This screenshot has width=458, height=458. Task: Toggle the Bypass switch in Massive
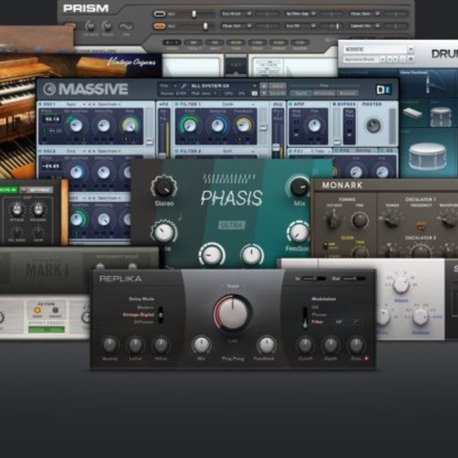click(x=334, y=104)
